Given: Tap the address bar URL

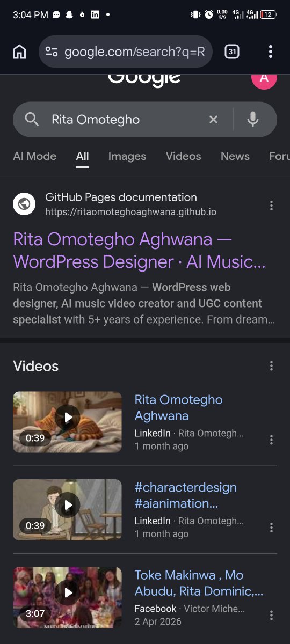Looking at the screenshot, I should (135, 52).
